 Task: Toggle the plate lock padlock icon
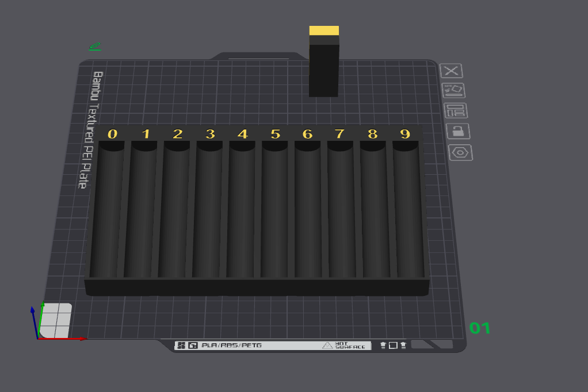click(458, 132)
